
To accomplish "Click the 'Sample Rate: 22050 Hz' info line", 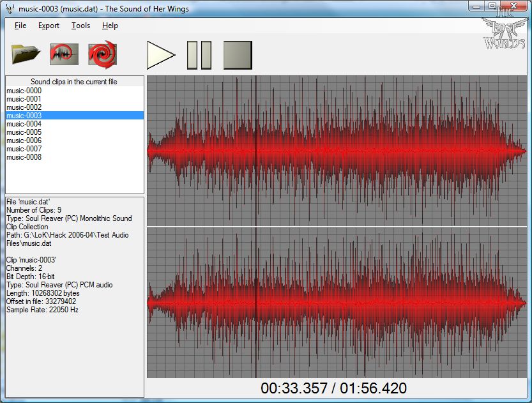I will 42,310.
